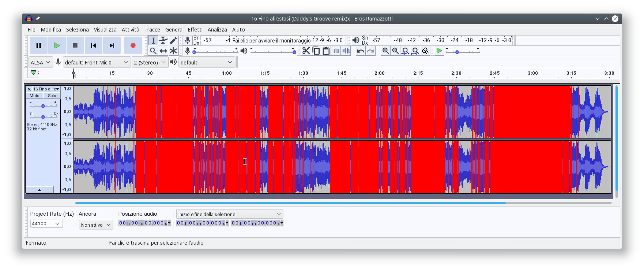Open the 2 (Stereo) channels dropdown
The image size is (644, 271).
(x=150, y=62)
